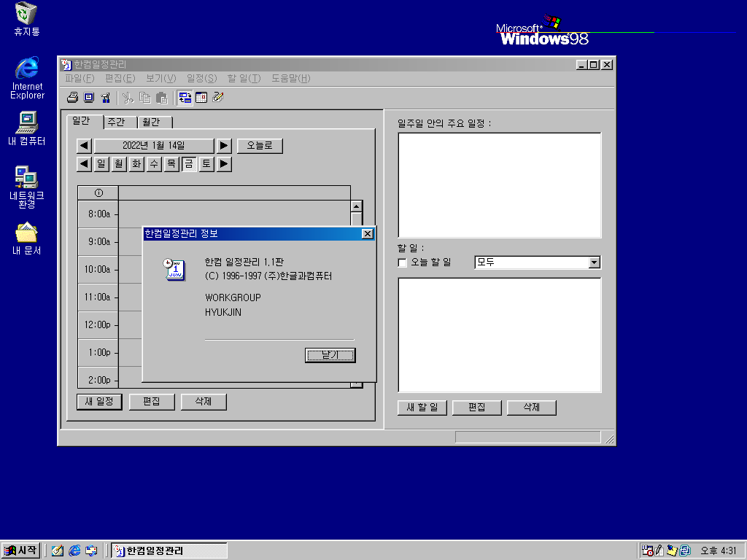Click the 오늘로 button

260,146
